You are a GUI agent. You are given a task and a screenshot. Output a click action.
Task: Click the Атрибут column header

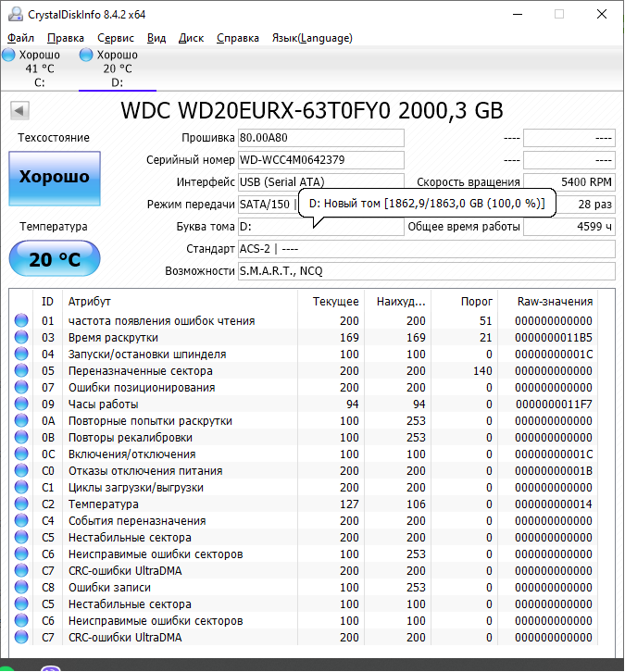(x=90, y=302)
